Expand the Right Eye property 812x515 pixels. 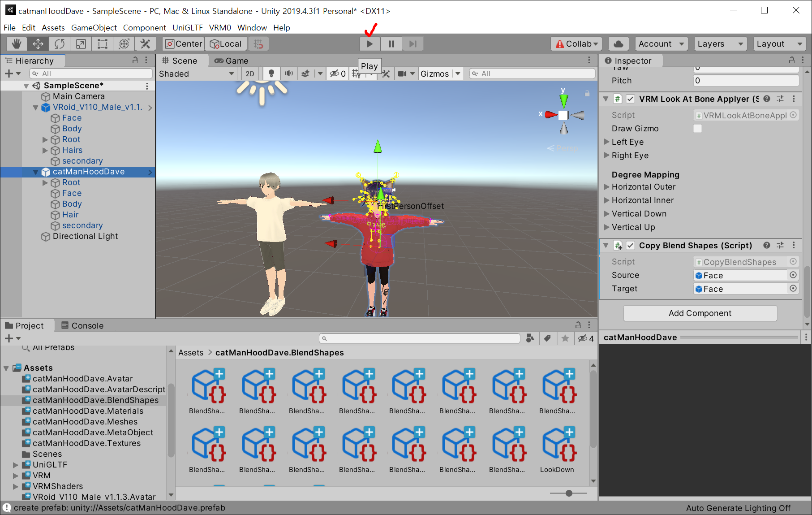607,155
